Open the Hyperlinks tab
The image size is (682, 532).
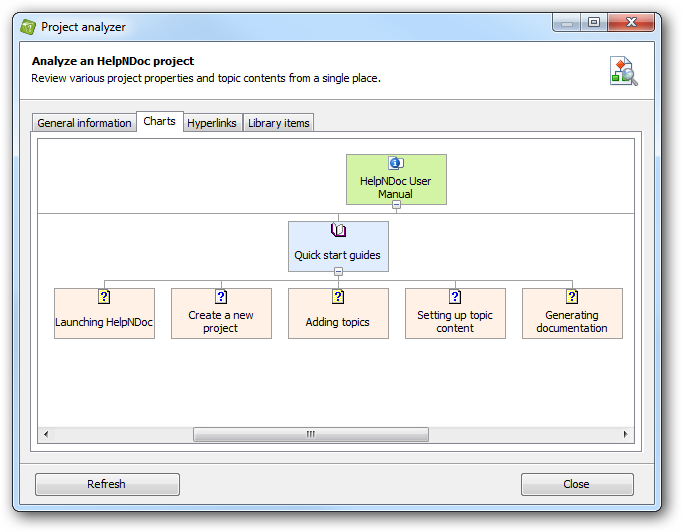click(x=212, y=123)
